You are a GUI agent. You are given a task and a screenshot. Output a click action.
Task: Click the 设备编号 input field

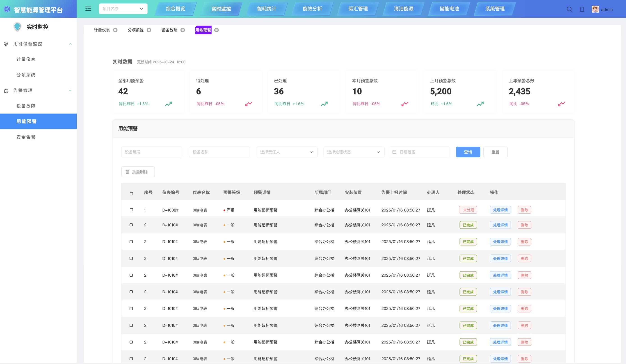[x=151, y=152]
